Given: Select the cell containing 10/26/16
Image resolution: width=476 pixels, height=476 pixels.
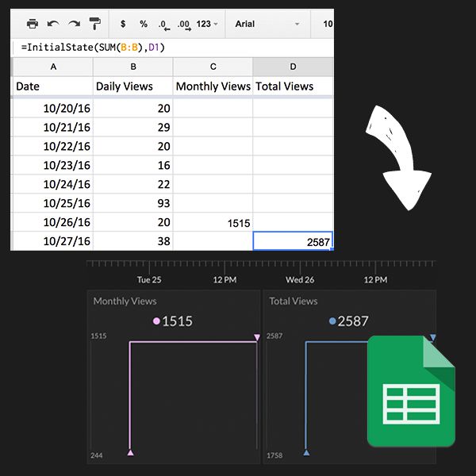Looking at the screenshot, I should 52,222.
